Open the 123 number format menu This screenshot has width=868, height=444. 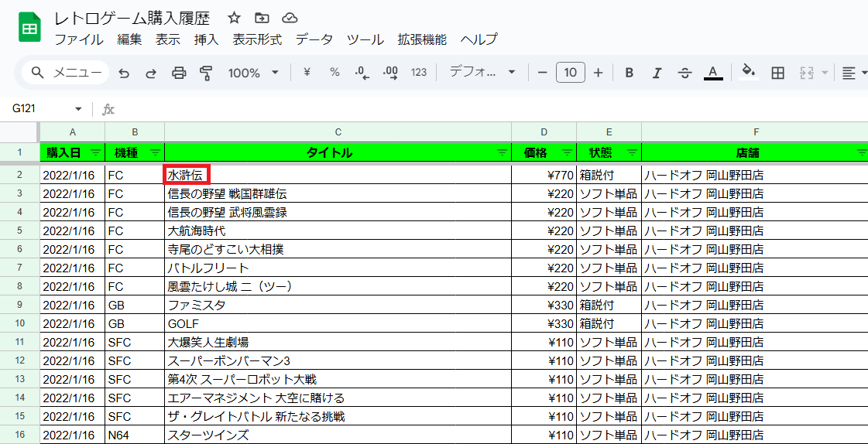[x=419, y=73]
